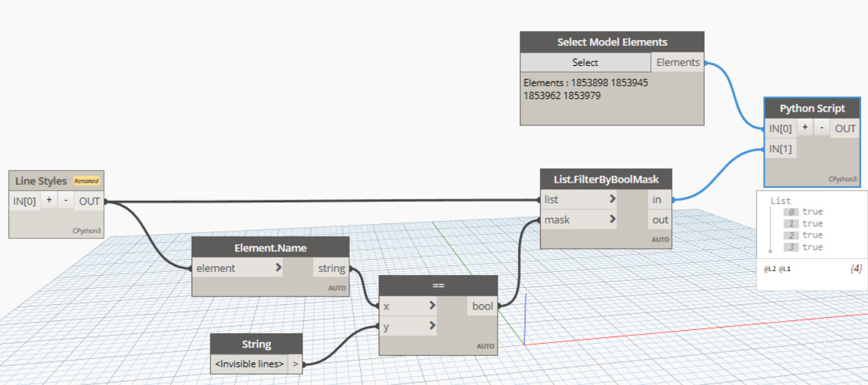This screenshot has height=385, width=868.
Task: Click the IN[0] input port on Line Styles
Action: [x=23, y=201]
